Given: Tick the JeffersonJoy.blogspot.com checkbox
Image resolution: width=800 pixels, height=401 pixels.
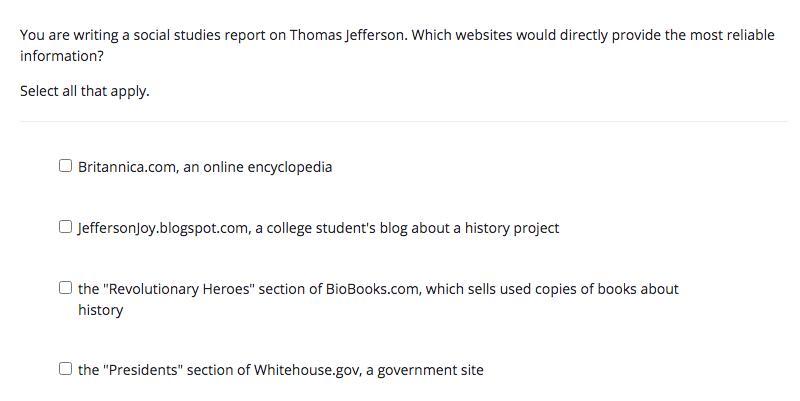Looking at the screenshot, I should coord(65,227).
